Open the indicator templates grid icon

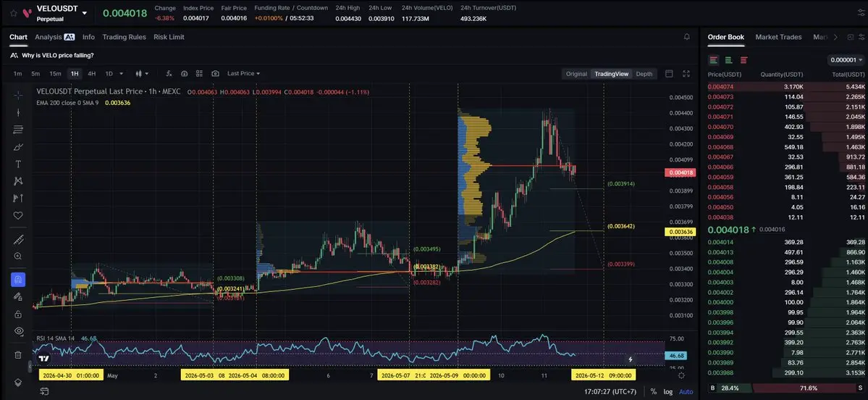tap(200, 74)
